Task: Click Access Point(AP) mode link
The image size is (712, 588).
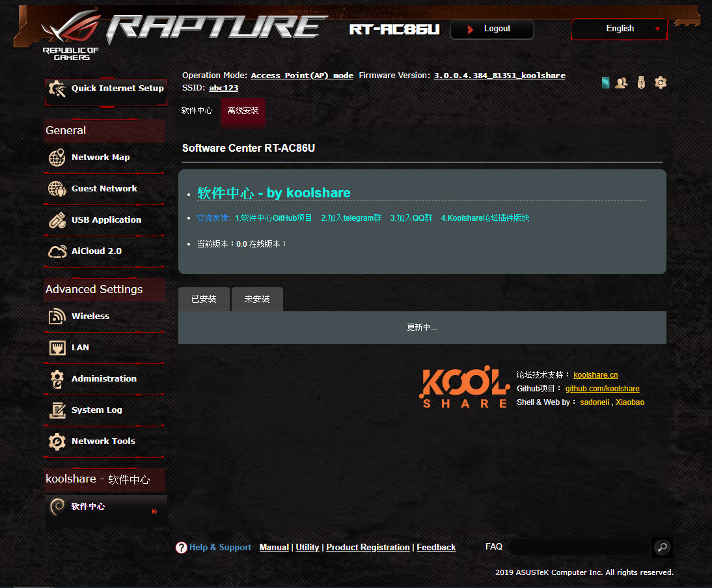Action: (302, 76)
